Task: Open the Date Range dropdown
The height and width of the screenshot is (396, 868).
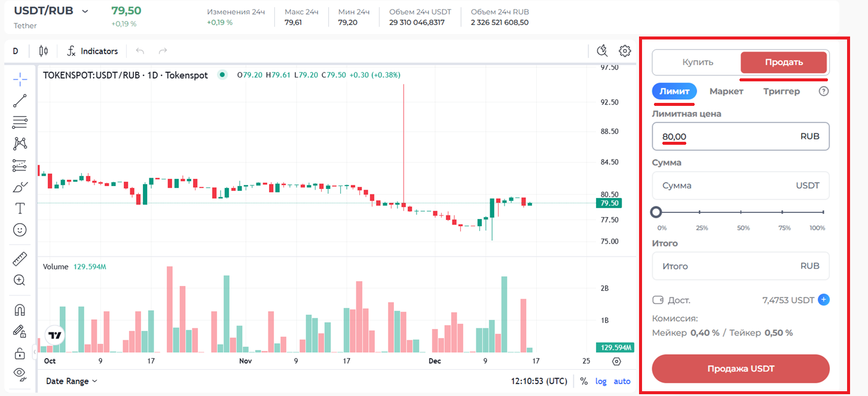Action: [71, 381]
